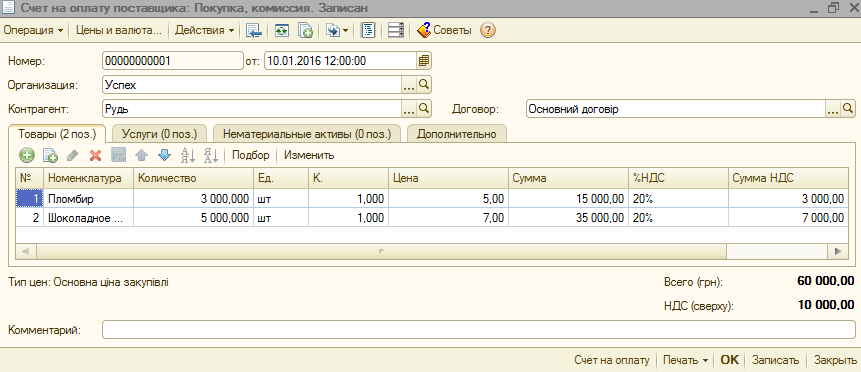Click Количество header column

(193, 178)
